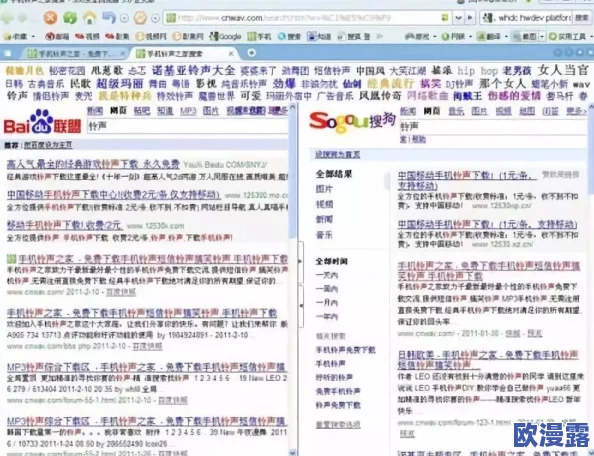Viewport: 594px width, 456px height.
Task: Click the 超级玛丽 tag link
Action: (x=120, y=83)
